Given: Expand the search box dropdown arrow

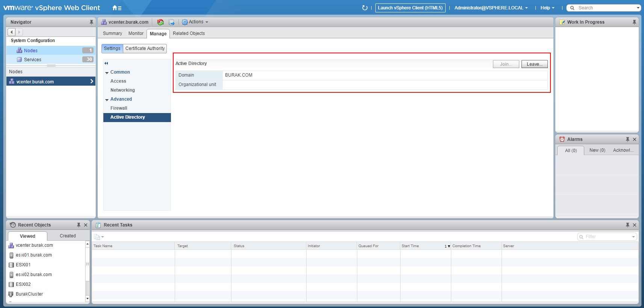Looking at the screenshot, I should point(638,8).
